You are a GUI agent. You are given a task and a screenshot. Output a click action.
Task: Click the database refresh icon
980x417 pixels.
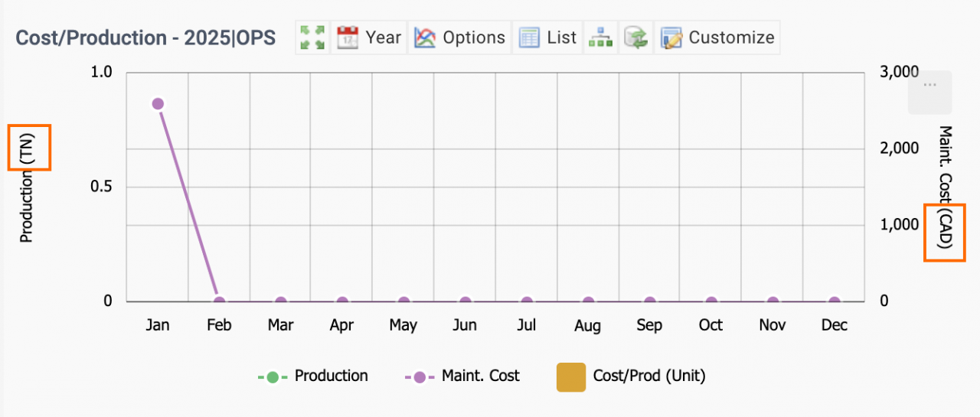point(635,37)
